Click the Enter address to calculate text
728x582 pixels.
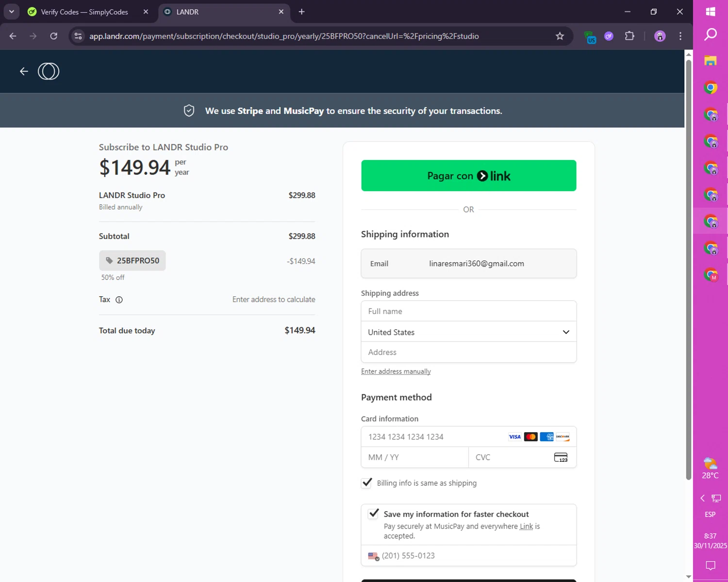[274, 300]
